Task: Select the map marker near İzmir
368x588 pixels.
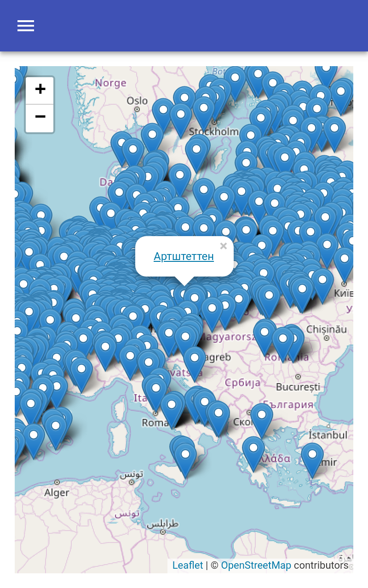Action: (312, 460)
